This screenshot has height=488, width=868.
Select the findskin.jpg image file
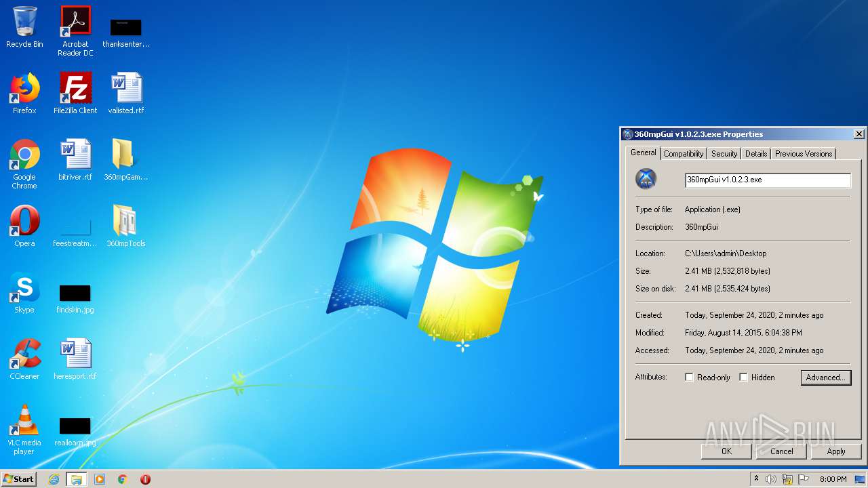coord(75,298)
